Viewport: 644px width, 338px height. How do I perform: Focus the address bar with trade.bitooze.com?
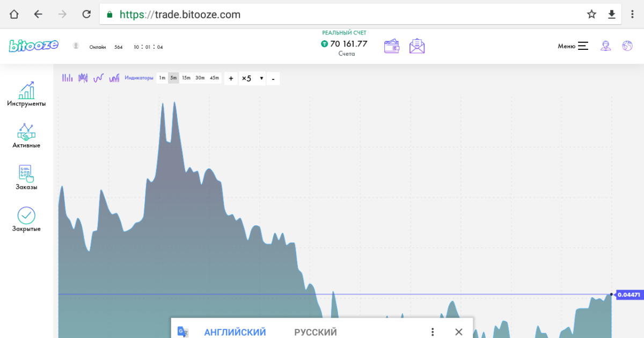coord(361,14)
